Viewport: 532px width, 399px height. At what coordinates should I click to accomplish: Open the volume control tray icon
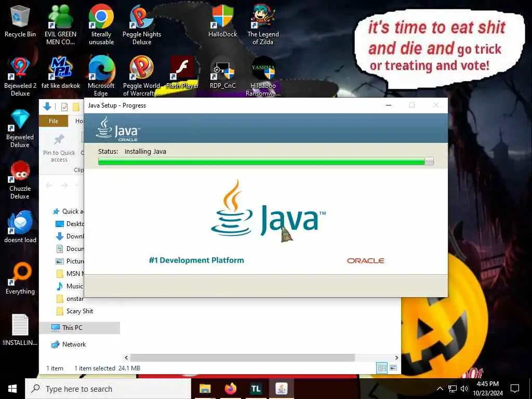(x=464, y=389)
